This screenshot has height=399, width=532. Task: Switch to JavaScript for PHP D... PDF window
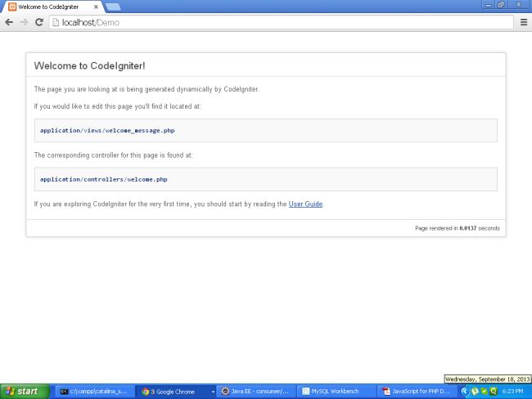[x=418, y=392]
